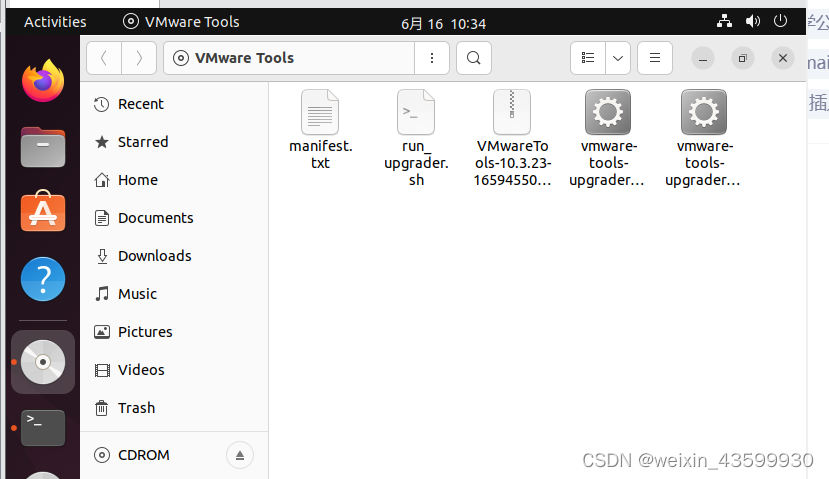This screenshot has height=479, width=829.
Task: Select the VMwareTools-10.3.23 archive
Action: (x=512, y=139)
